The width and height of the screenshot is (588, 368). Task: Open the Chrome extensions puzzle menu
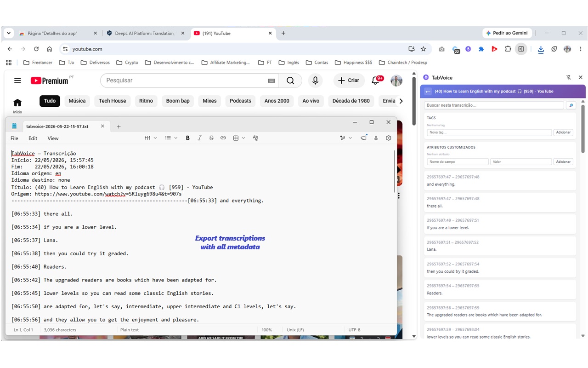coord(508,49)
